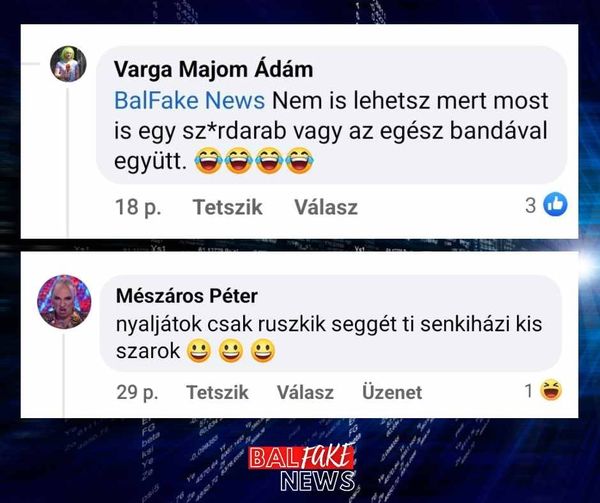Reply to Mészáros Péter via Válasz
Screen dimensions: 600x503
(x=305, y=392)
